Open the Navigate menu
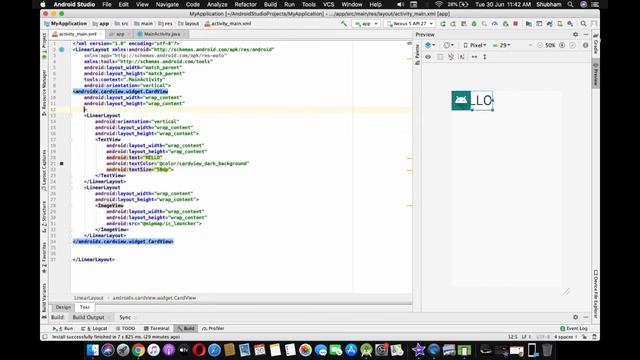Image resolution: width=640 pixels, height=360 pixels. [x=167, y=4]
